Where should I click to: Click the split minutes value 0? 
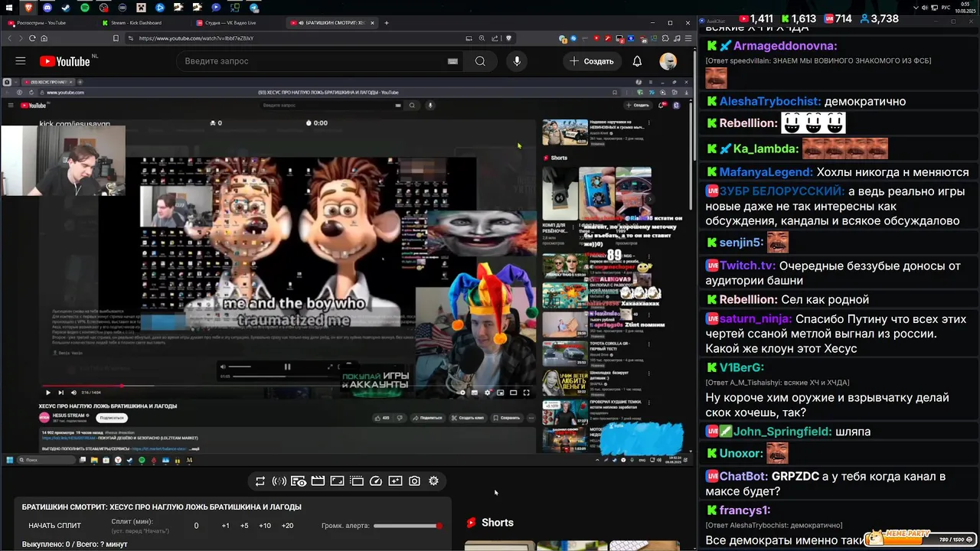click(x=196, y=526)
